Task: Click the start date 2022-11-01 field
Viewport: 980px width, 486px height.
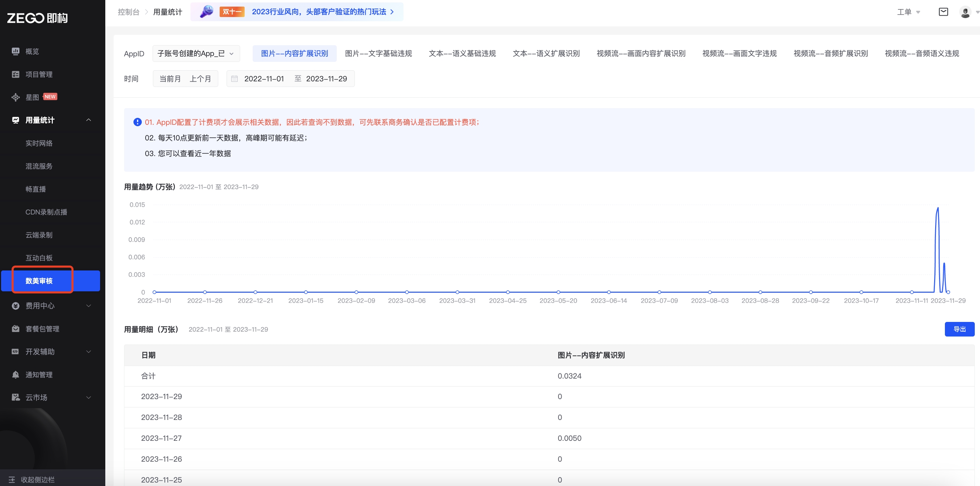Action: (264, 79)
